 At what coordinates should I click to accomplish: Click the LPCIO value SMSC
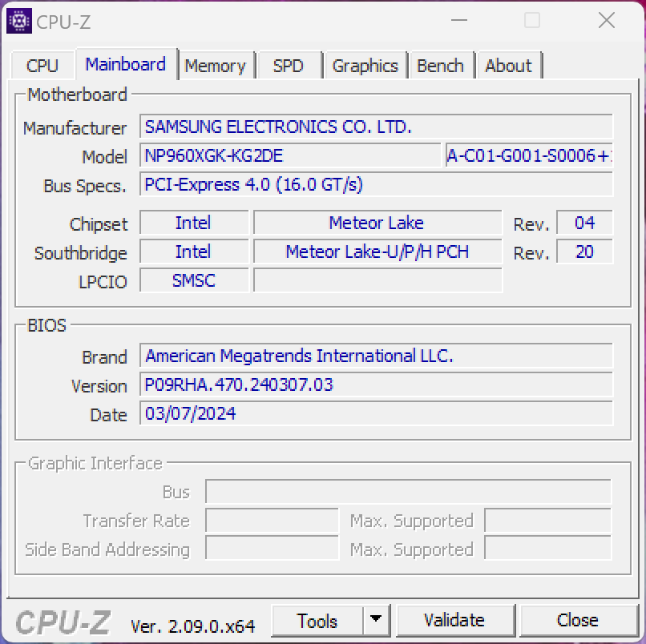pyautogui.click(x=194, y=280)
